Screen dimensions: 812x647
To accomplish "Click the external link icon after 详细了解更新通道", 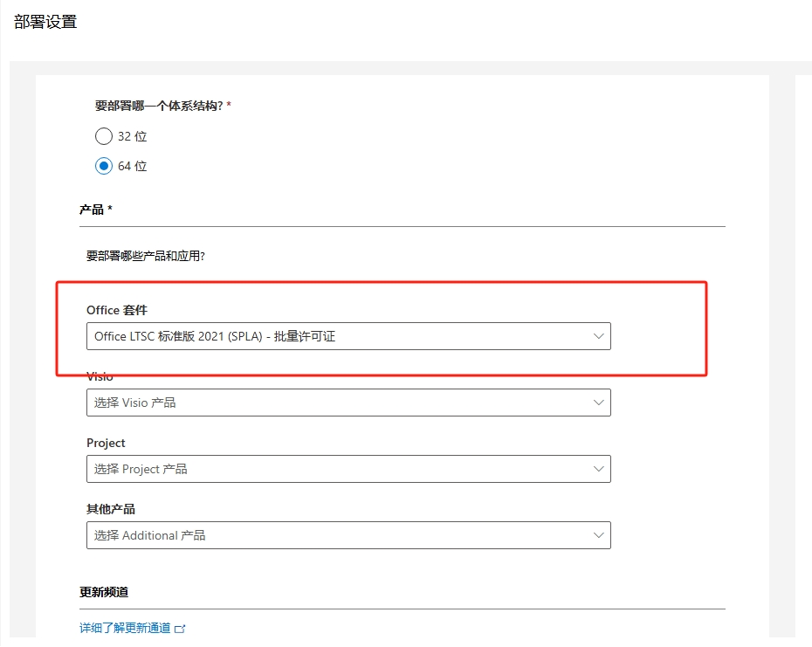I will click(181, 629).
